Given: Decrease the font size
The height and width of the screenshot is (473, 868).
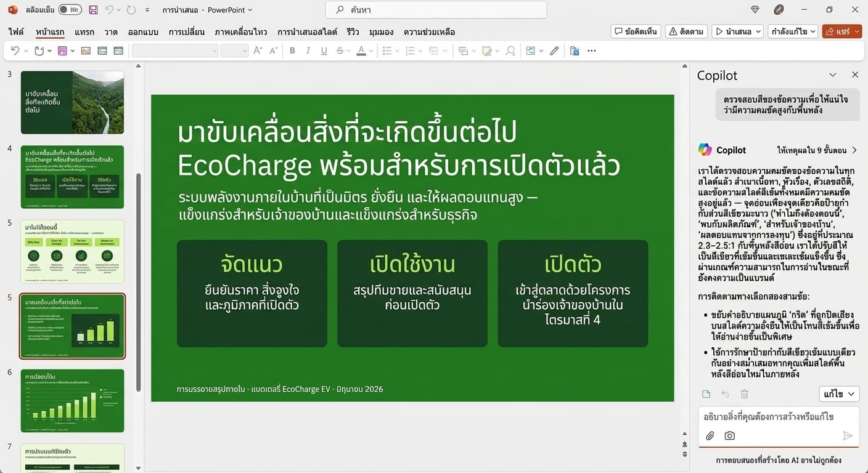Looking at the screenshot, I should pyautogui.click(x=273, y=51).
